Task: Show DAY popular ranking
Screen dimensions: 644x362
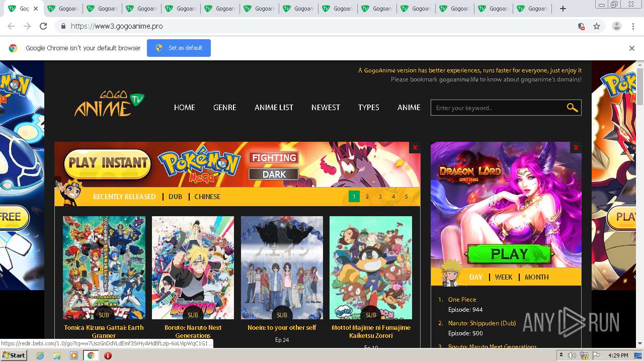Action: coord(476,277)
